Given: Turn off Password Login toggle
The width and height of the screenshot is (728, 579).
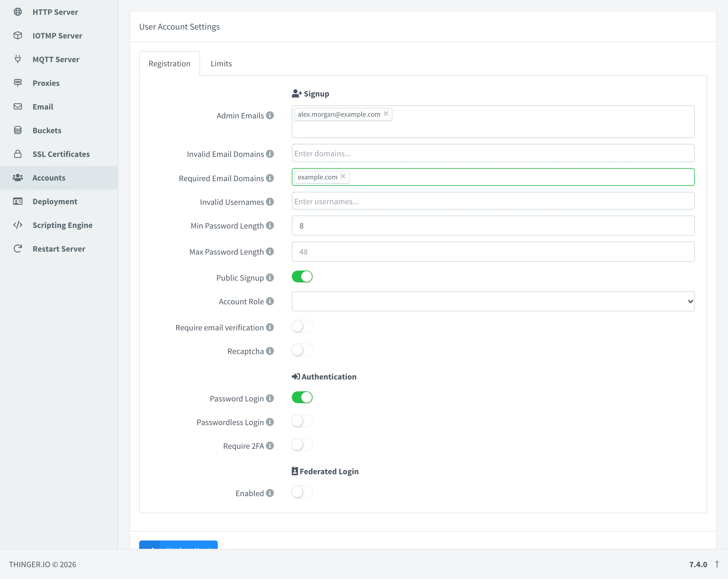Looking at the screenshot, I should [x=302, y=397].
